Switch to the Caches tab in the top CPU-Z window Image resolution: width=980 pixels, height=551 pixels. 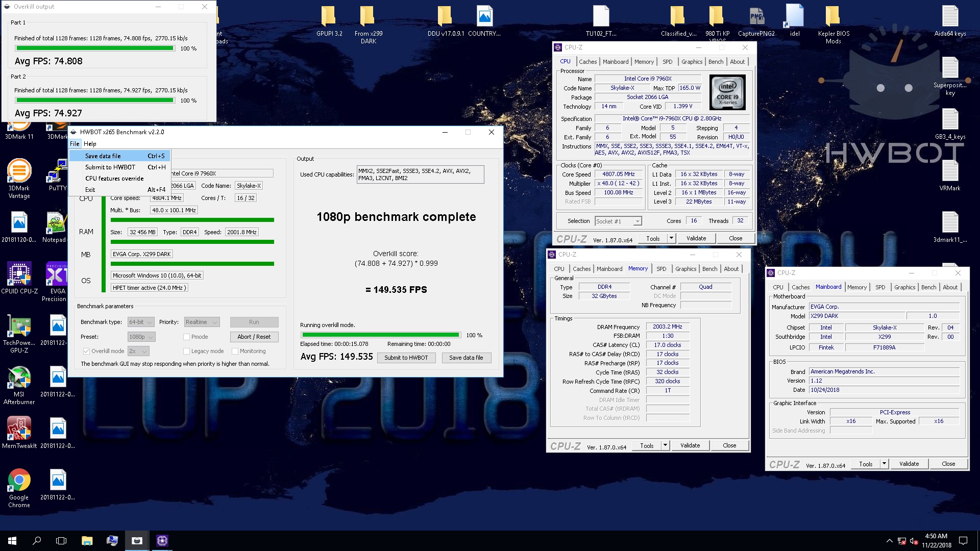[x=587, y=62]
